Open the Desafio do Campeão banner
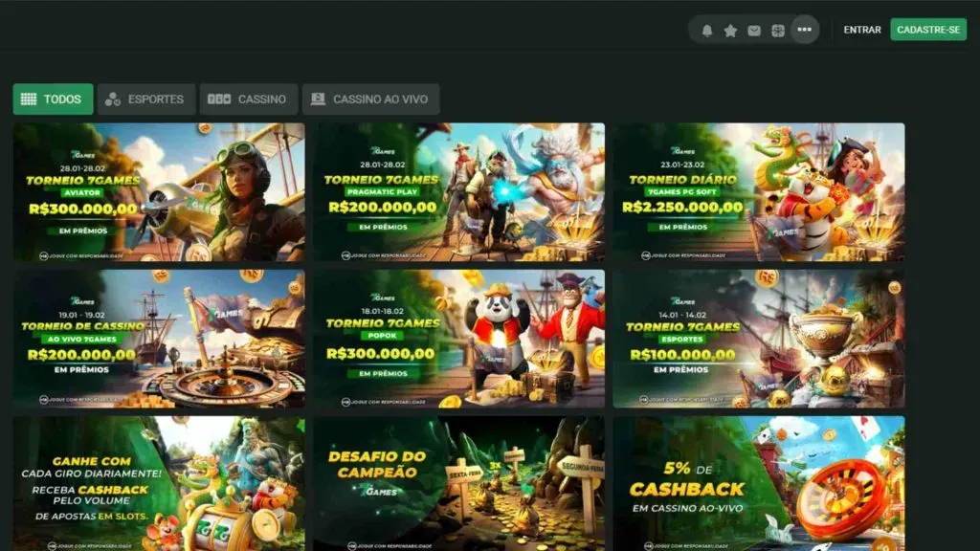 (458, 483)
